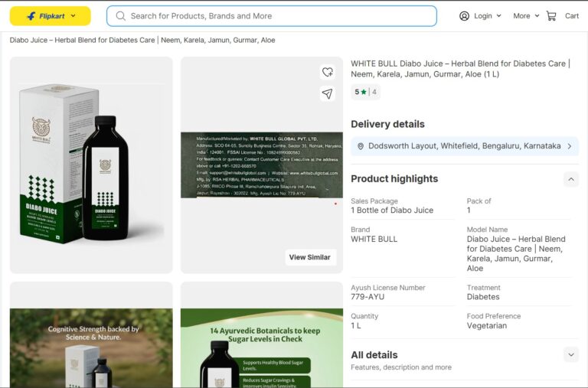Type in the product search field
Image resolution: width=588 pixels, height=388 pixels.
coord(276,16)
